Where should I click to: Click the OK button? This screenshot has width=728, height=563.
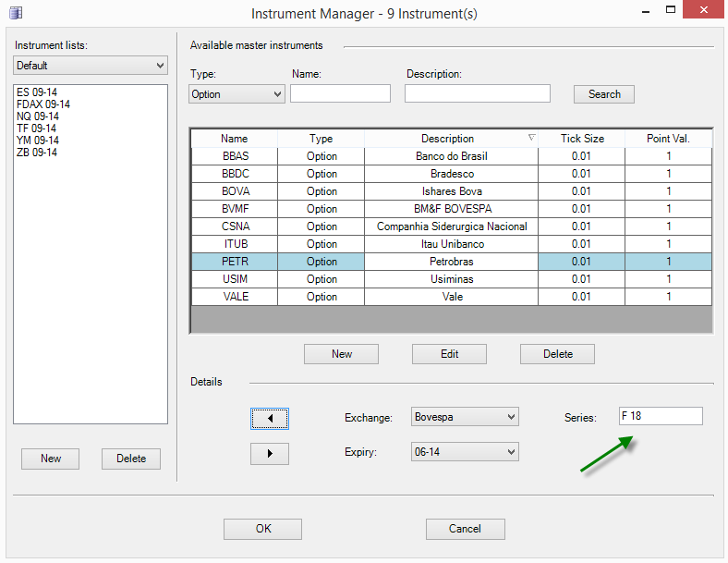click(x=262, y=529)
